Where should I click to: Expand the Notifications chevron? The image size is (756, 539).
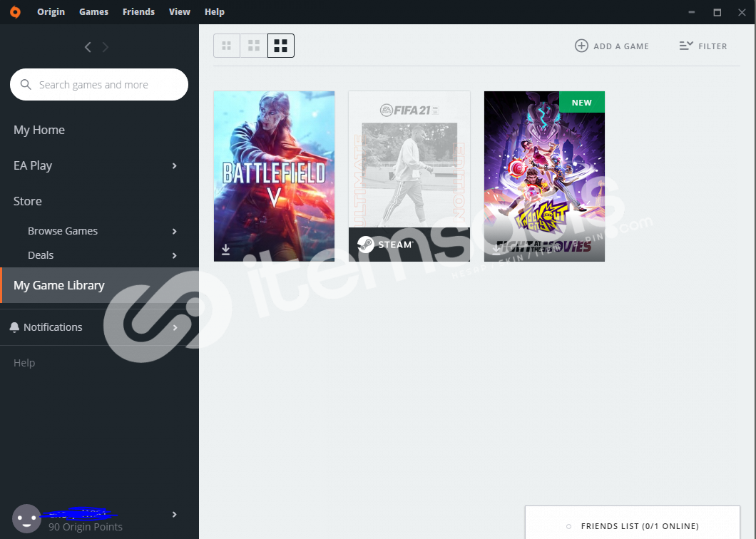coord(175,328)
